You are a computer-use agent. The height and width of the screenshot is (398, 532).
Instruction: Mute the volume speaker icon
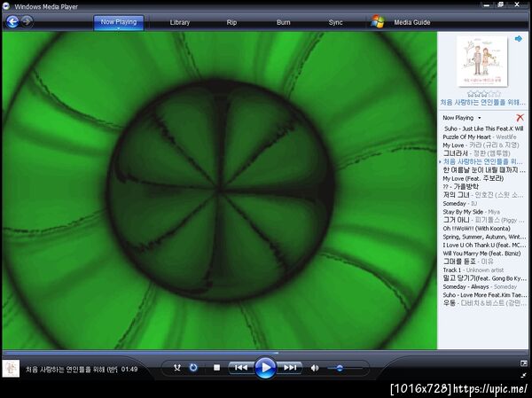pyautogui.click(x=315, y=368)
